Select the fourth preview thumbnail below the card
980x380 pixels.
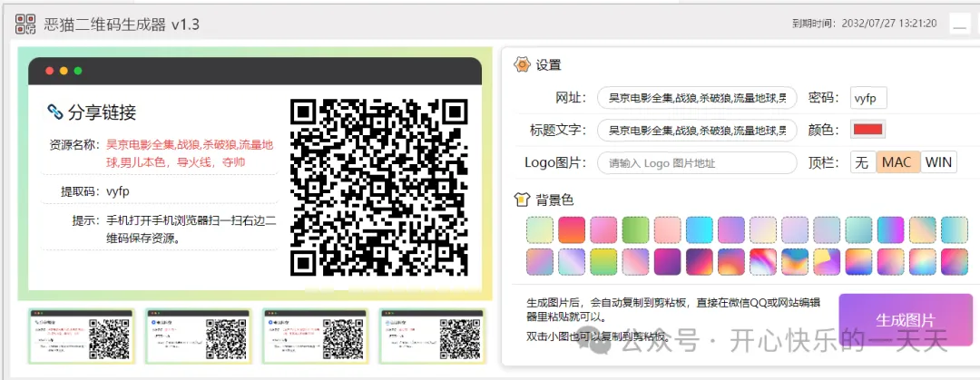click(x=432, y=336)
